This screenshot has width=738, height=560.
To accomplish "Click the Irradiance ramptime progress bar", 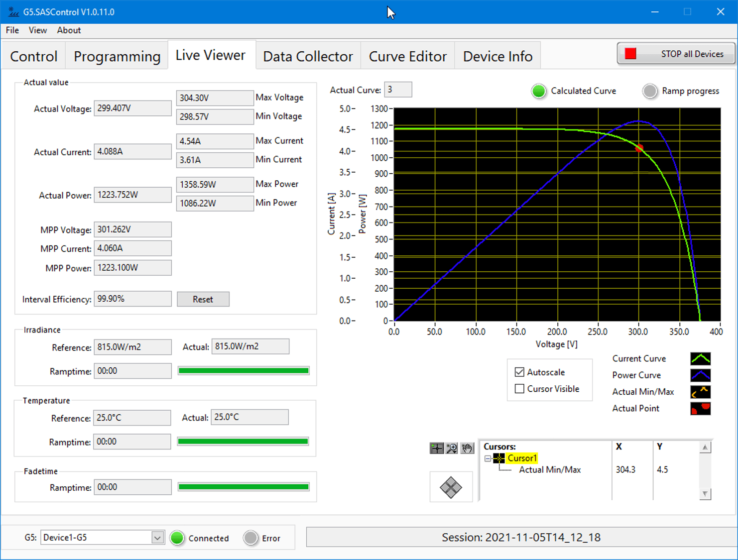I will click(x=244, y=371).
